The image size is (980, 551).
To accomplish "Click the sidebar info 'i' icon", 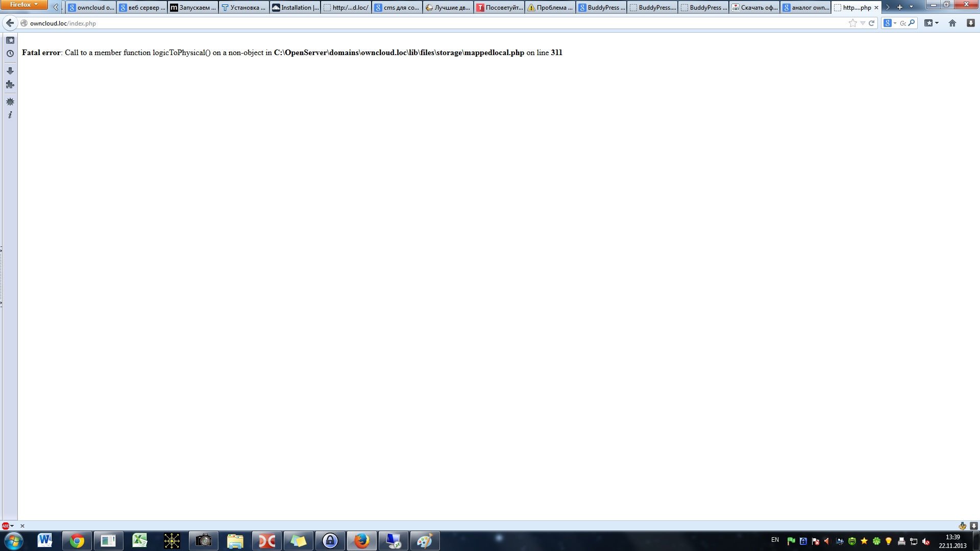I will pyautogui.click(x=10, y=115).
